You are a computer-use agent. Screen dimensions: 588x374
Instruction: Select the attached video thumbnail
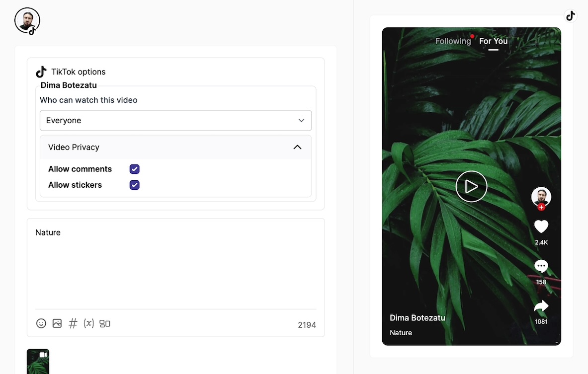(38, 361)
